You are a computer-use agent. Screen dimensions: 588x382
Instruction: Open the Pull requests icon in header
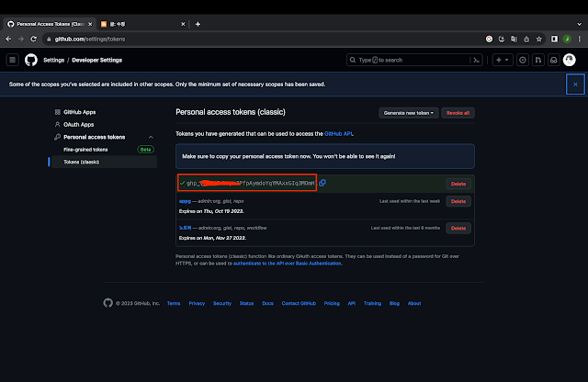[x=538, y=60]
